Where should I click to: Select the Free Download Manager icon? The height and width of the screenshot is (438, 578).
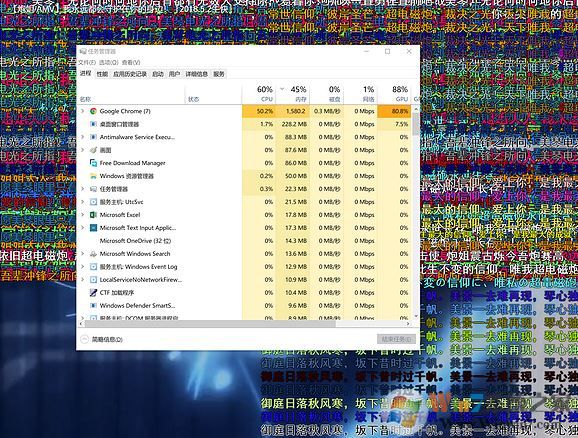tap(93, 163)
